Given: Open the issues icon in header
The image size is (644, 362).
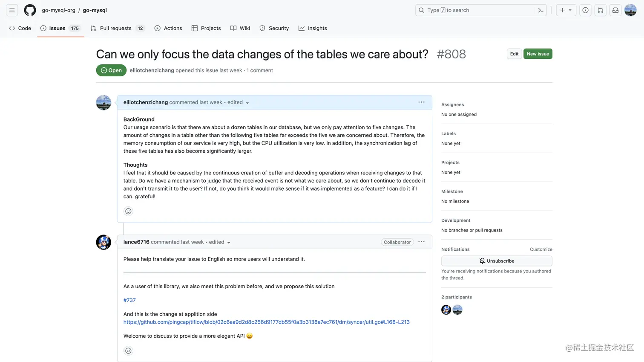Looking at the screenshot, I should (x=585, y=10).
